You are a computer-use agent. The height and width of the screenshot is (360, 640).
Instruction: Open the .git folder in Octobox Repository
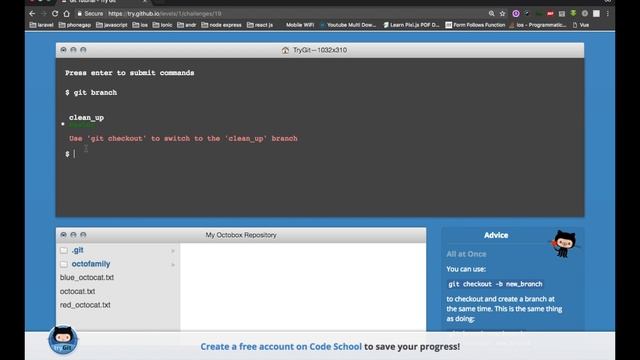78,250
